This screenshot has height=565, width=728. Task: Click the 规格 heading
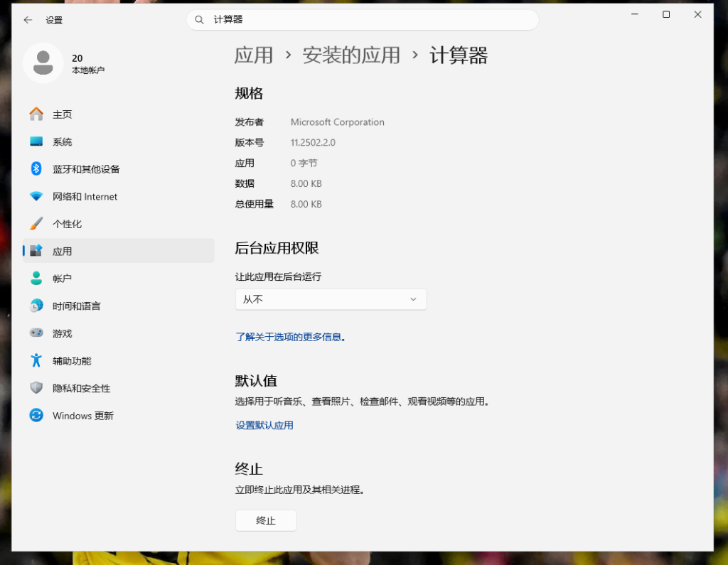(249, 93)
